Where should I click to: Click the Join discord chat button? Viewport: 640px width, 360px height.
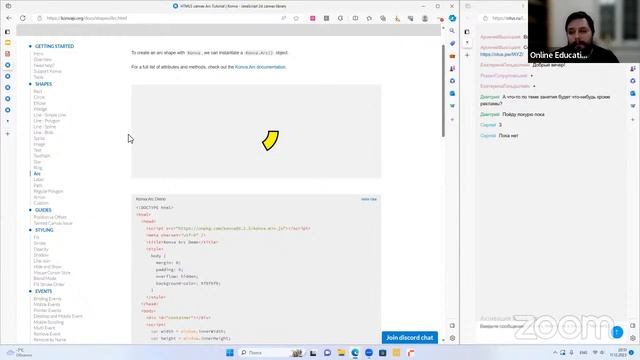[x=410, y=338]
